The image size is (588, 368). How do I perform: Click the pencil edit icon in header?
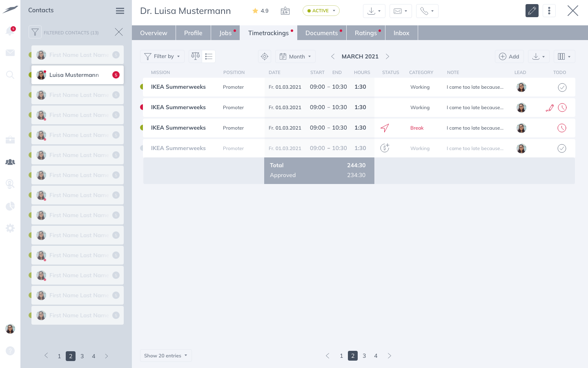pos(532,11)
